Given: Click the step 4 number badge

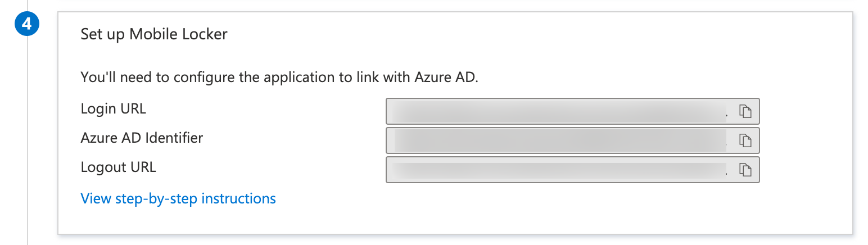Looking at the screenshot, I should pyautogui.click(x=27, y=26).
